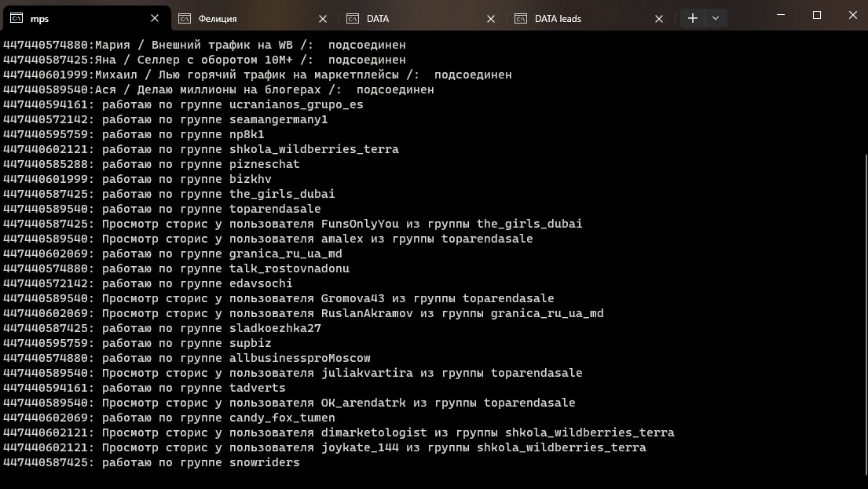This screenshot has width=868, height=489.
Task: Click the tadverts group line
Action: (145, 389)
